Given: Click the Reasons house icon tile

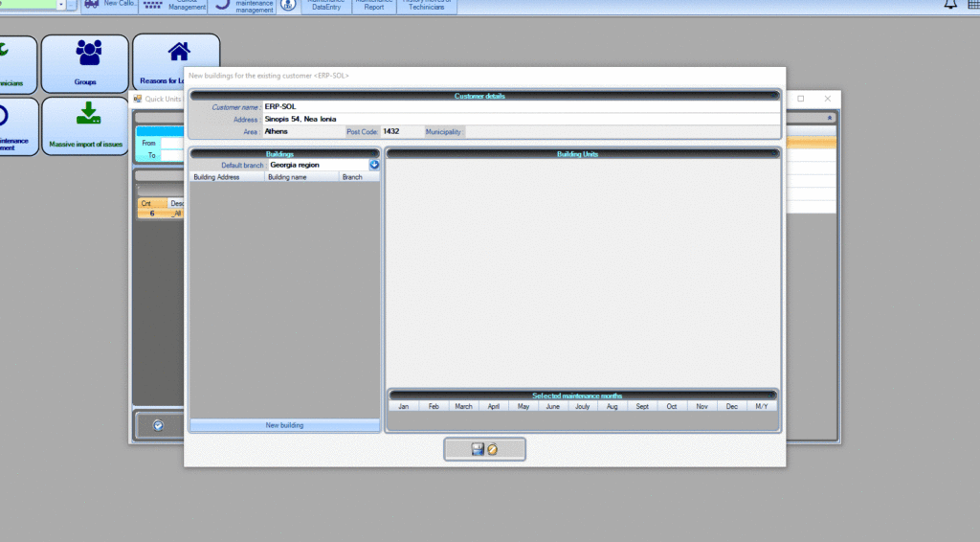Looking at the screenshot, I should pyautogui.click(x=176, y=57).
